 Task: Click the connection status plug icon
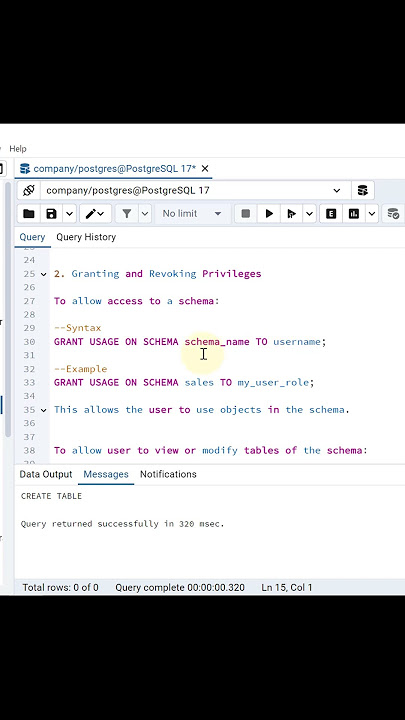pos(29,190)
